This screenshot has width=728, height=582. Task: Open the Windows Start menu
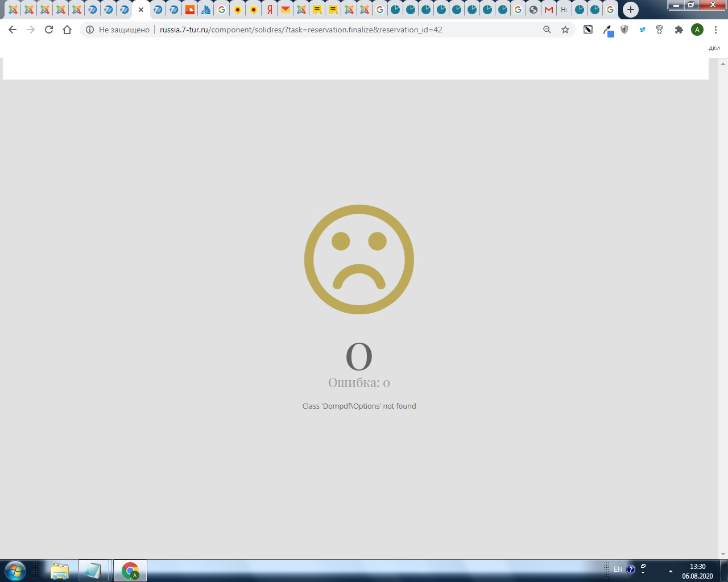click(x=15, y=570)
